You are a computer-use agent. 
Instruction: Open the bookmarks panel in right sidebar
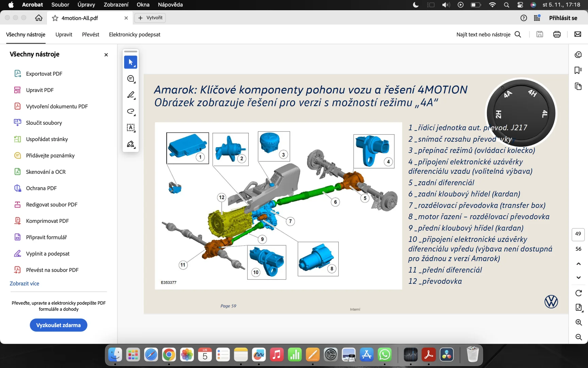(578, 70)
